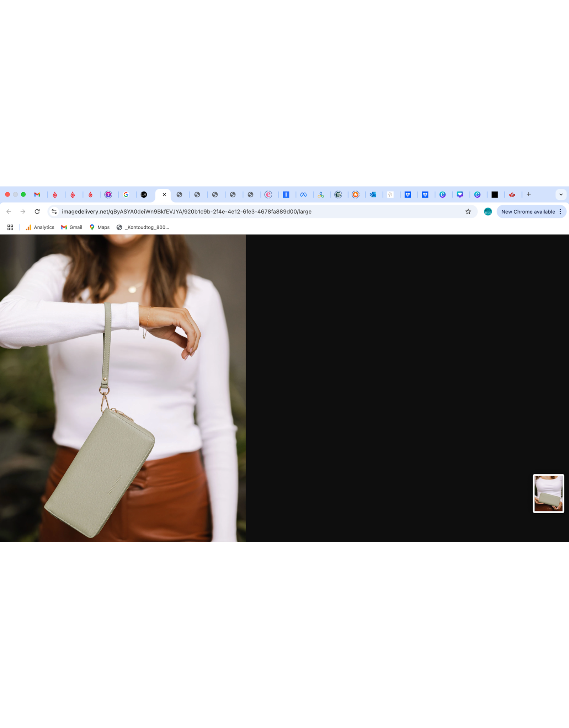Open Chrome three-dot menu
The image size is (569, 728).
coord(560,212)
